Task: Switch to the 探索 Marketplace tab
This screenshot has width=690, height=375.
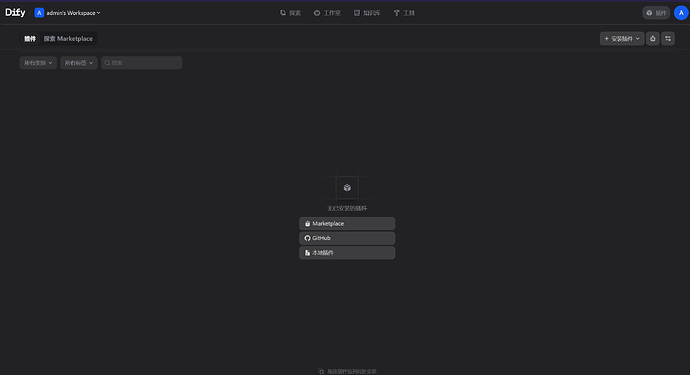Action: click(68, 39)
